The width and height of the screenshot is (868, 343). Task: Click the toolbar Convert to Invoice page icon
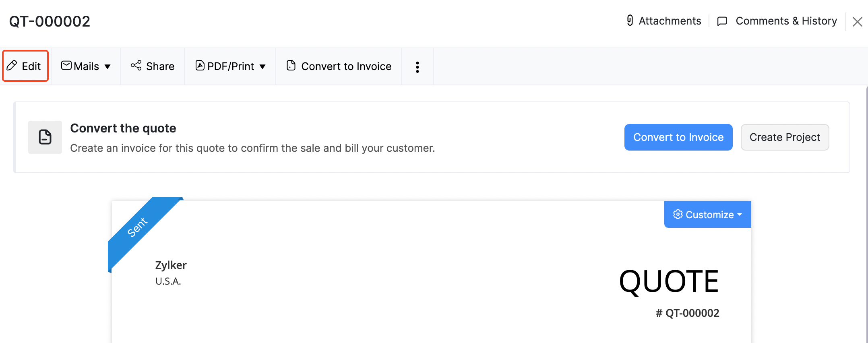pos(291,66)
